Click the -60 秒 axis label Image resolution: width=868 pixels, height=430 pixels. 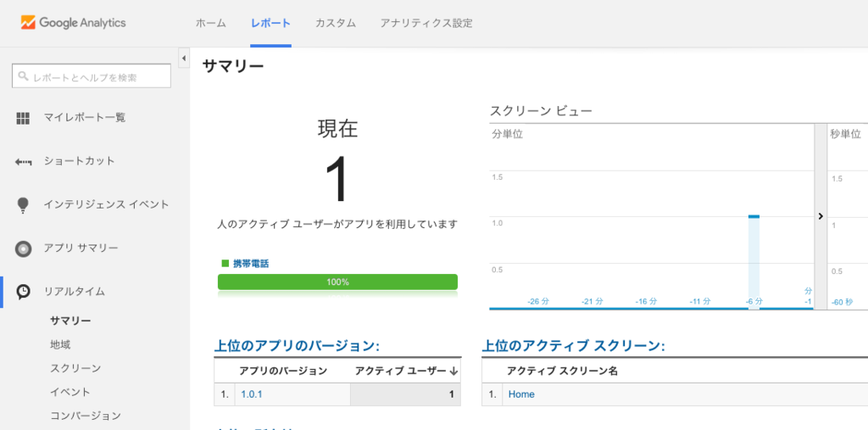tap(842, 303)
